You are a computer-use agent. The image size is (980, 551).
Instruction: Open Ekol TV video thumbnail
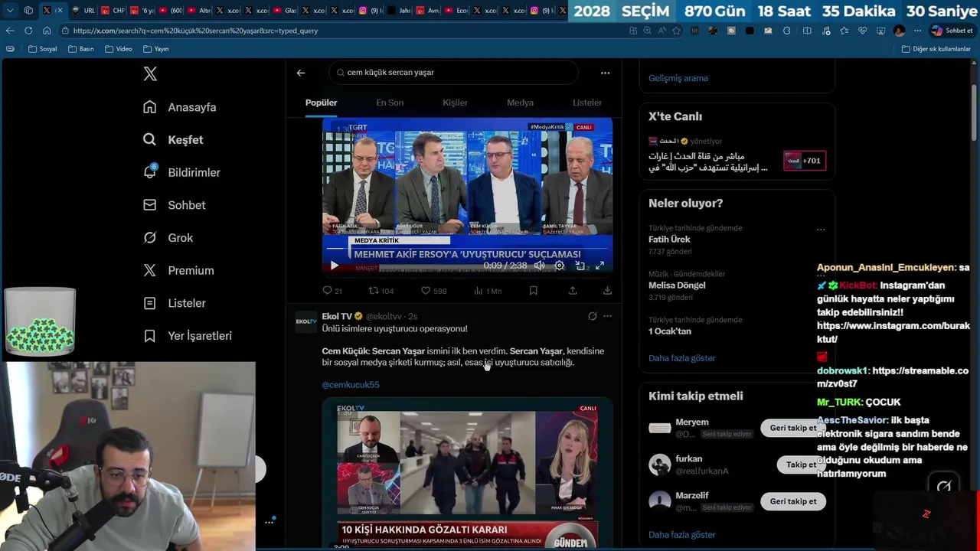point(467,474)
